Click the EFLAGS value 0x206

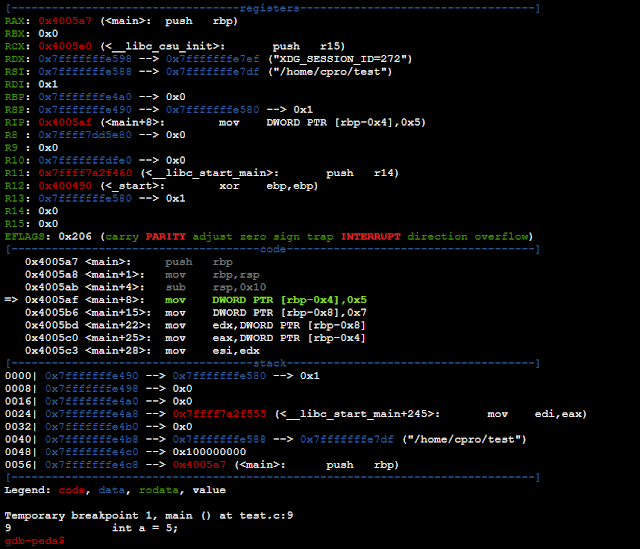(x=75, y=236)
